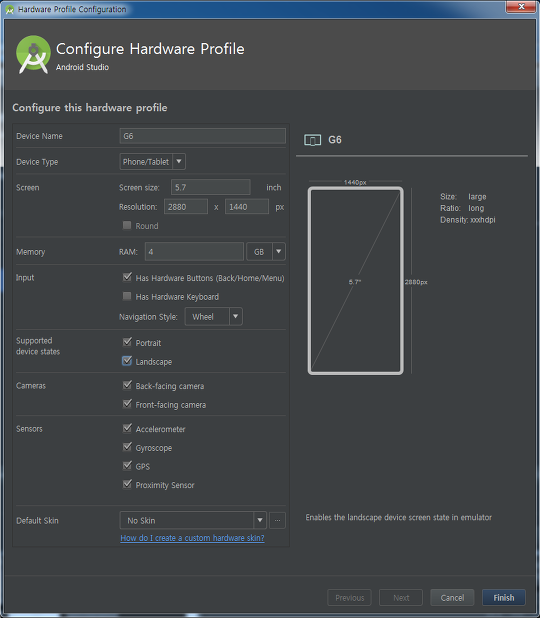The width and height of the screenshot is (540, 618).
Task: Open the custom hardware skin help link
Action: point(192,538)
